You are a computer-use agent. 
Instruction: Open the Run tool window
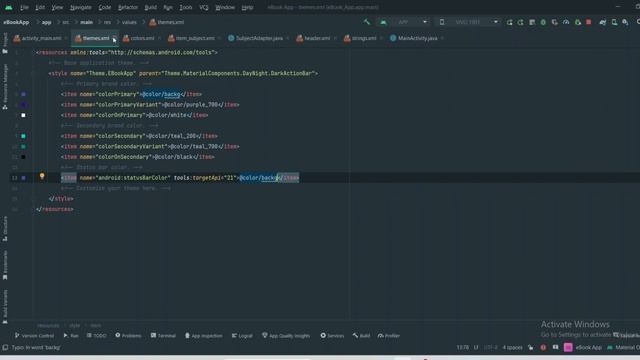click(71, 336)
